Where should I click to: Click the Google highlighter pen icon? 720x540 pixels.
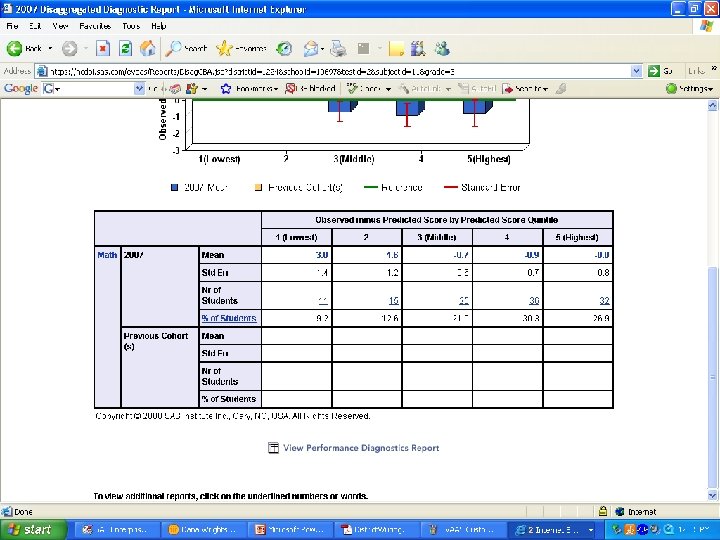pos(561,89)
